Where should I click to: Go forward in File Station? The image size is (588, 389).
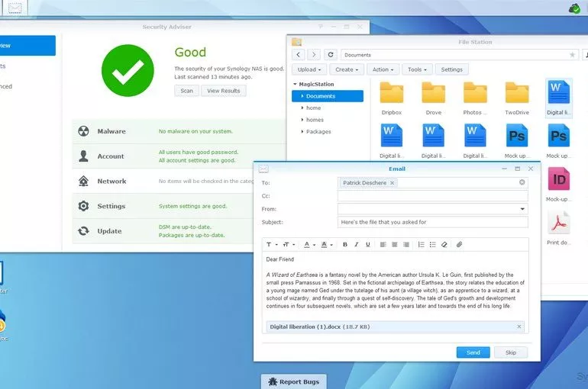click(314, 55)
